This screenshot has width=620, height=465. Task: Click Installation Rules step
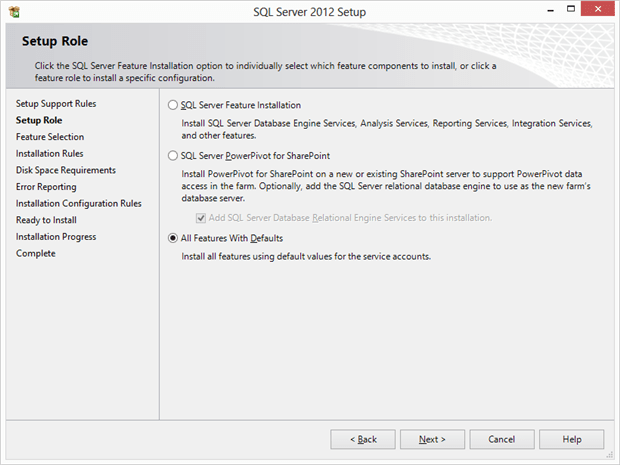49,153
